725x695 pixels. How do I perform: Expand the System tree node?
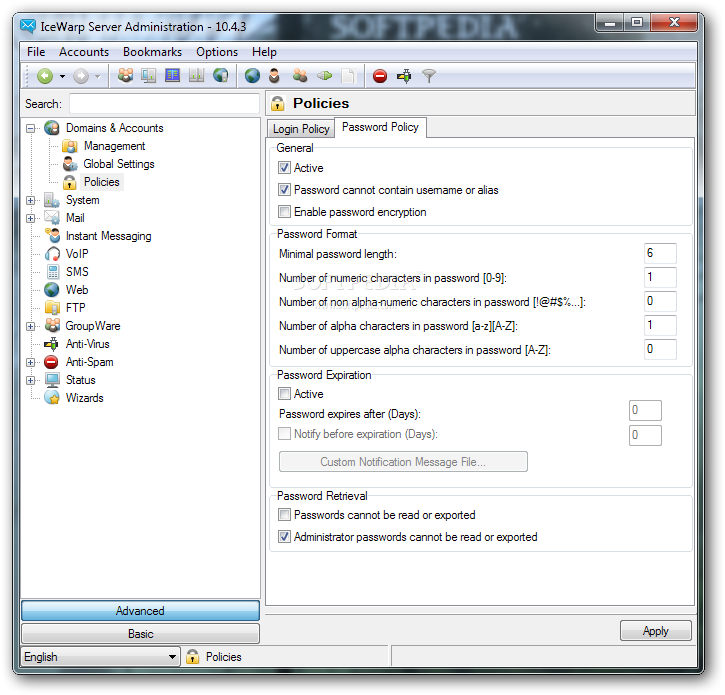pyautogui.click(x=31, y=200)
